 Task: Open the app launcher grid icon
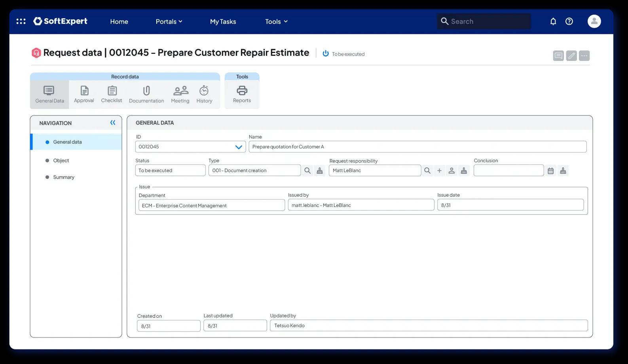(21, 21)
